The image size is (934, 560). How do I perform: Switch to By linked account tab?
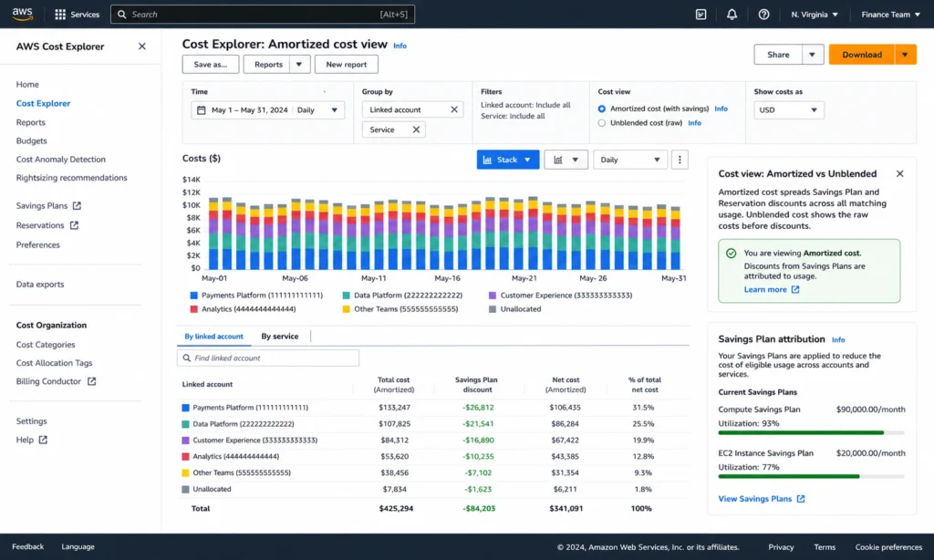tap(213, 337)
